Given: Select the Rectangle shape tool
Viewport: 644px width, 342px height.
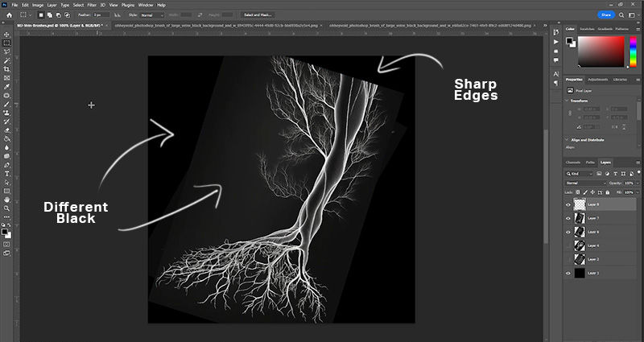Looking at the screenshot, I should 6,191.
